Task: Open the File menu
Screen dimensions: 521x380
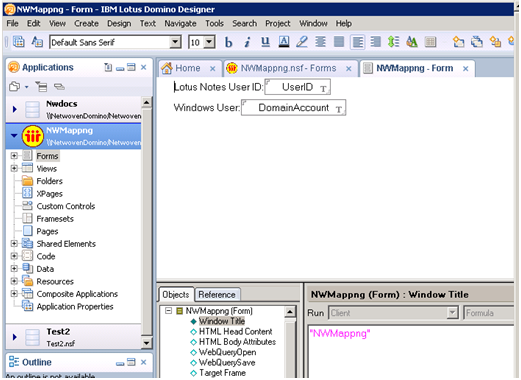Action: tap(12, 23)
